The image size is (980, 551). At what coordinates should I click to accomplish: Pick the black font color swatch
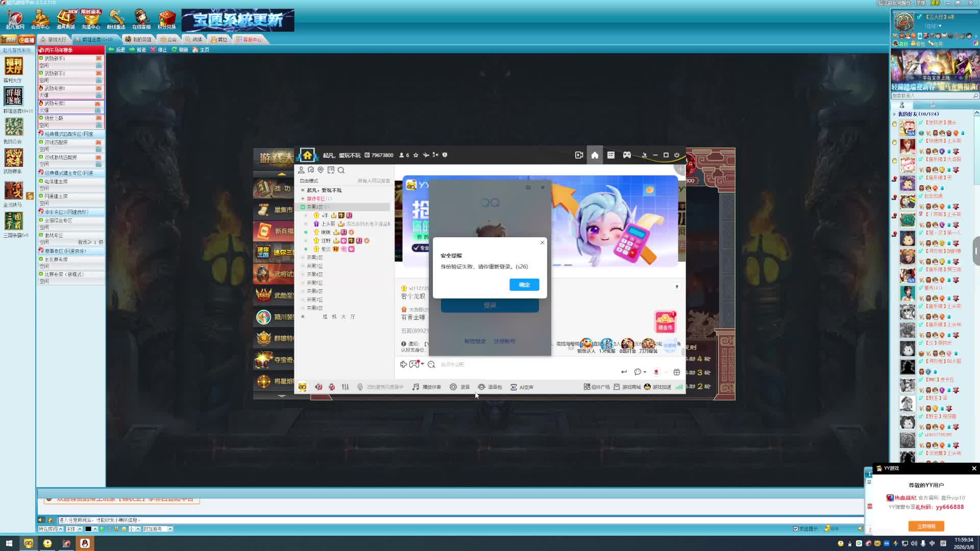click(x=88, y=529)
